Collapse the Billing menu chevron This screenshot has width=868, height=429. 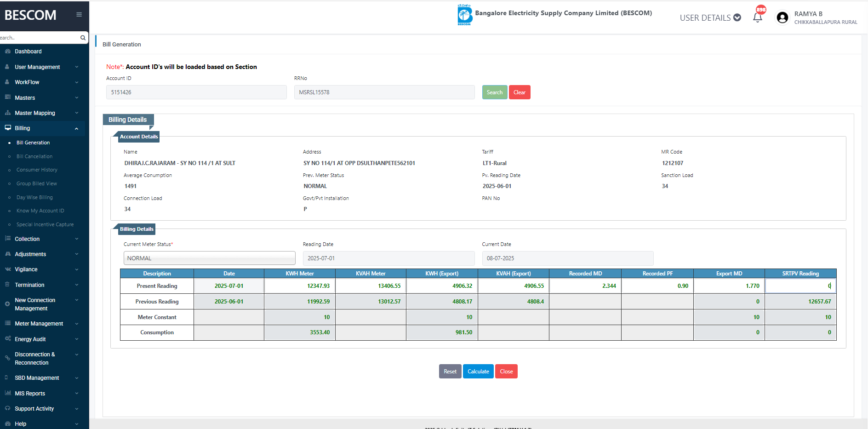coord(77,128)
